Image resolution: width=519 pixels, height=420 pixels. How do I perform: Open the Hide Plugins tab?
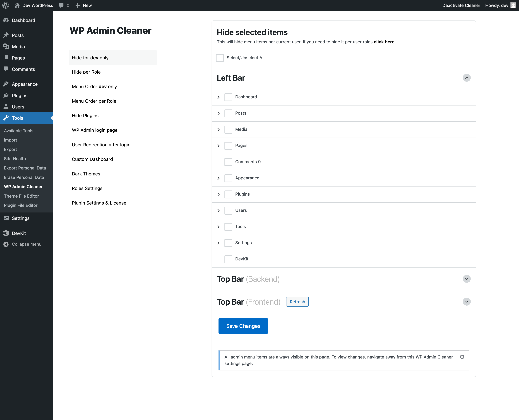pyautogui.click(x=113, y=115)
